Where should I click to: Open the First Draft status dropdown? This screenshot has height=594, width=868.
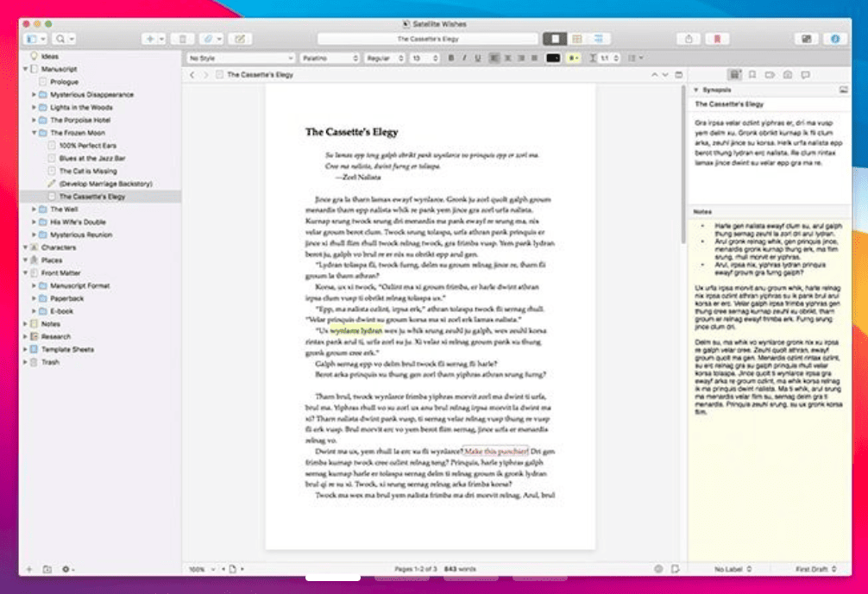816,569
